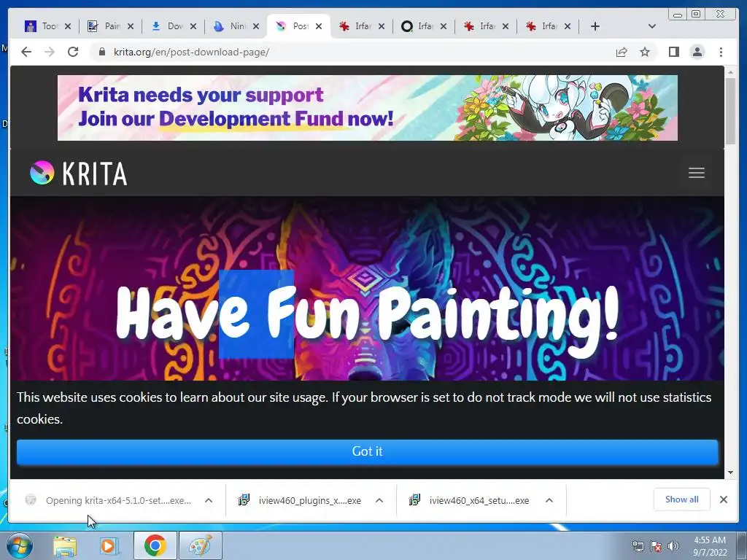Open the taskbar clock showing 4:55 AM
Viewport: 747px width, 560px height.
[x=710, y=545]
